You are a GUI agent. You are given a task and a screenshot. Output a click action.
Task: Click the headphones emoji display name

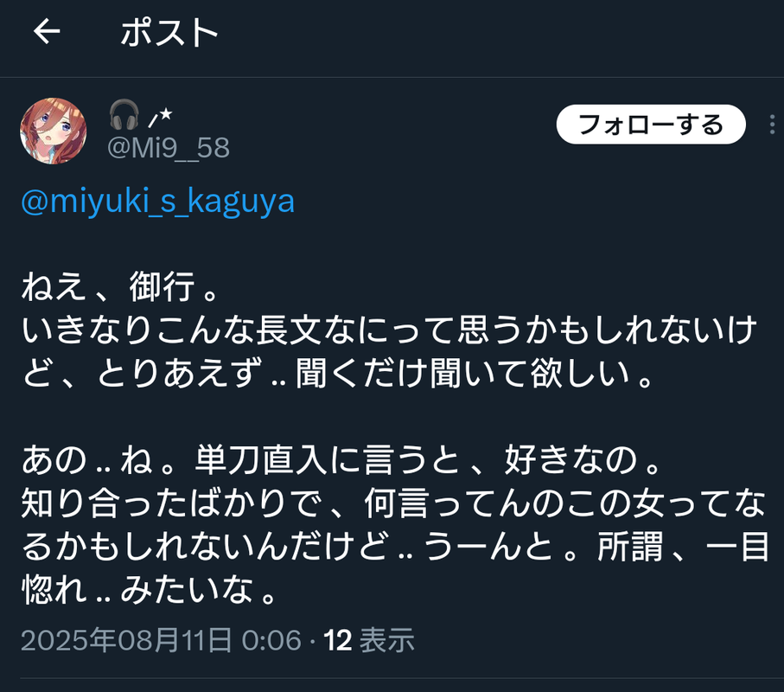124,114
